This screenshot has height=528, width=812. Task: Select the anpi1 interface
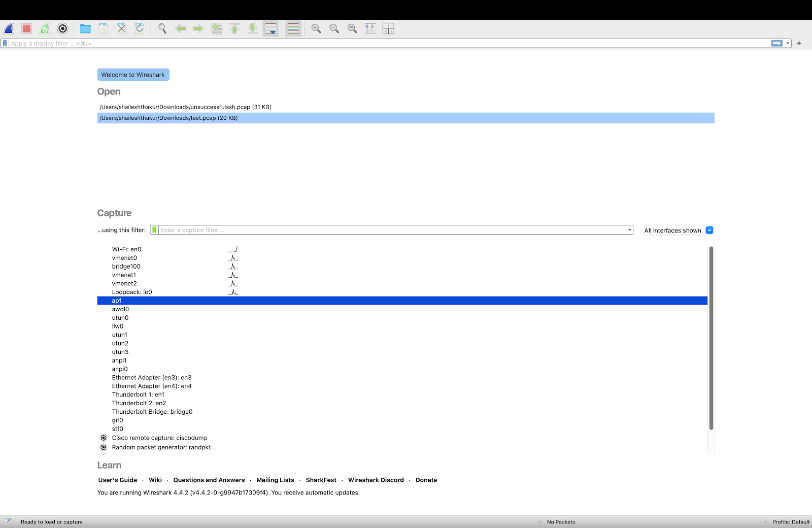(x=402, y=360)
